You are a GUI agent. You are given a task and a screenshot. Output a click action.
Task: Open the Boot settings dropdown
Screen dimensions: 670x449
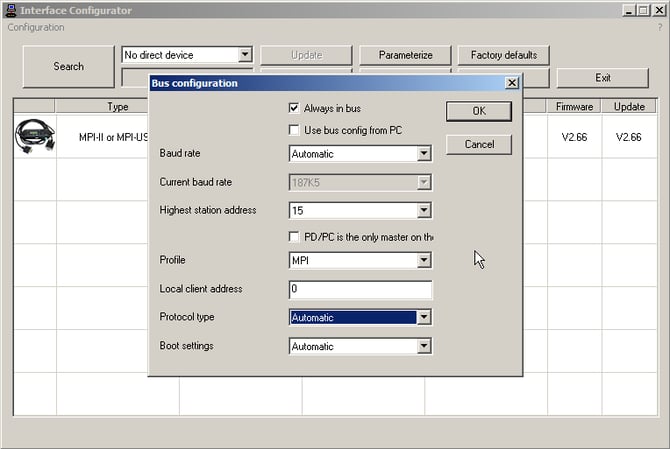click(424, 347)
